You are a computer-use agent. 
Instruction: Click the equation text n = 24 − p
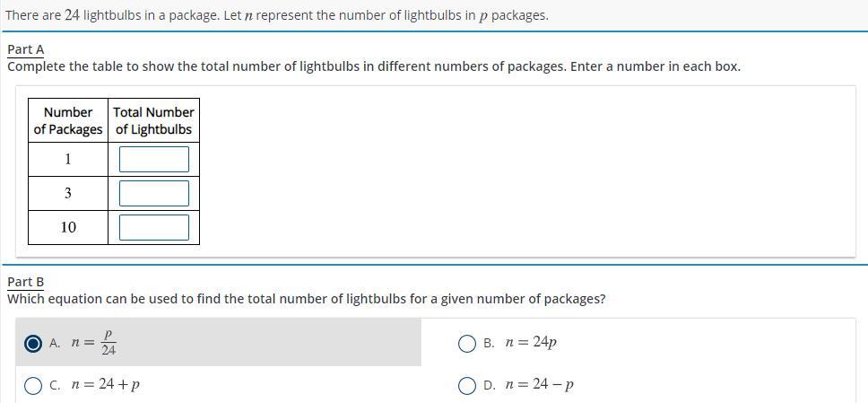point(540,385)
